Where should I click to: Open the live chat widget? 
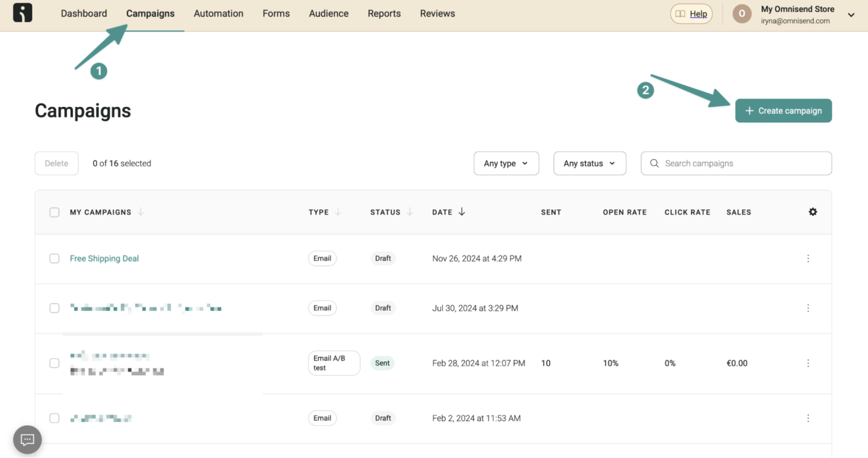point(27,440)
